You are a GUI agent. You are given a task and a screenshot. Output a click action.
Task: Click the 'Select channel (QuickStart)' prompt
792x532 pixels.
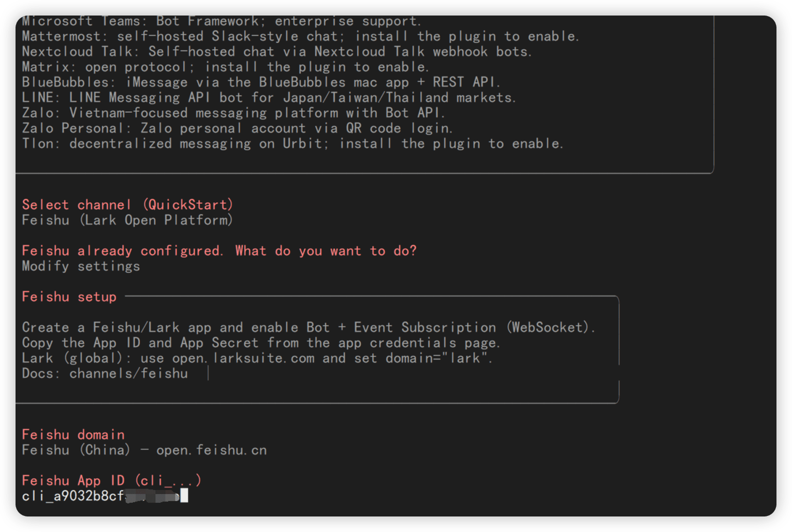click(127, 204)
